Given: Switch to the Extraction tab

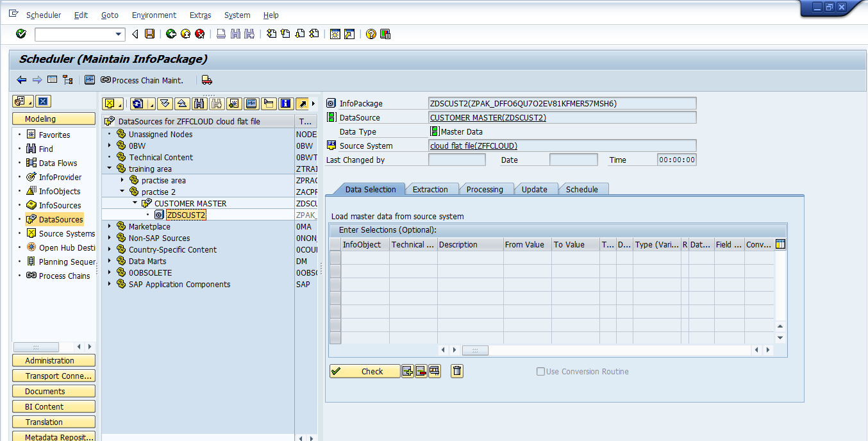Looking at the screenshot, I should pyautogui.click(x=431, y=189).
